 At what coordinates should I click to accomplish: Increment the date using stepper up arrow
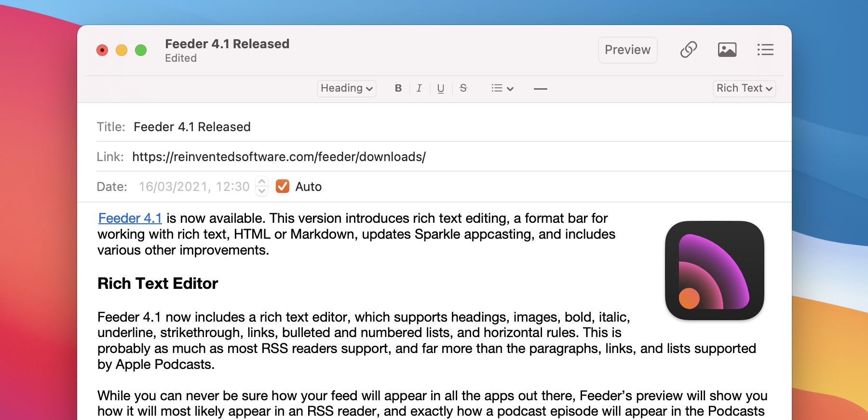tap(262, 182)
